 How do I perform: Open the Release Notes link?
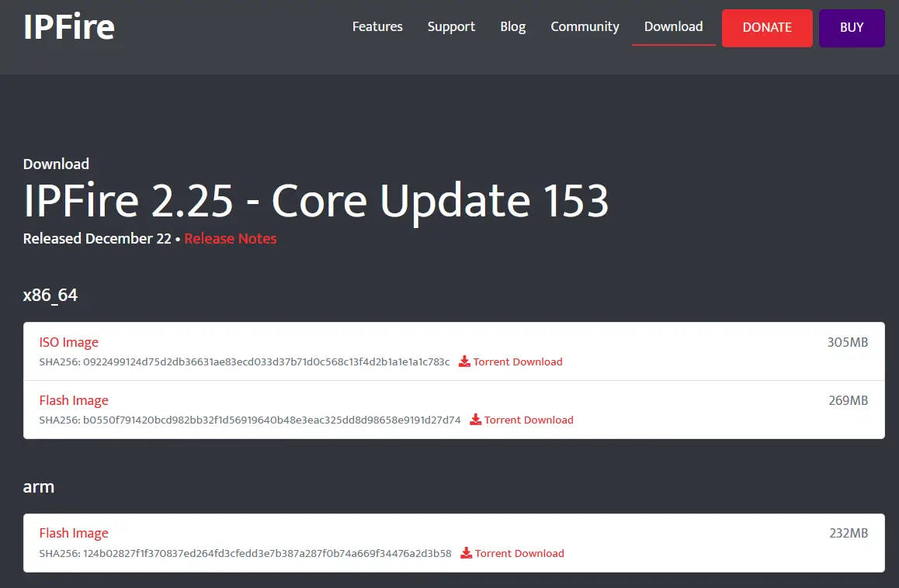coord(231,238)
